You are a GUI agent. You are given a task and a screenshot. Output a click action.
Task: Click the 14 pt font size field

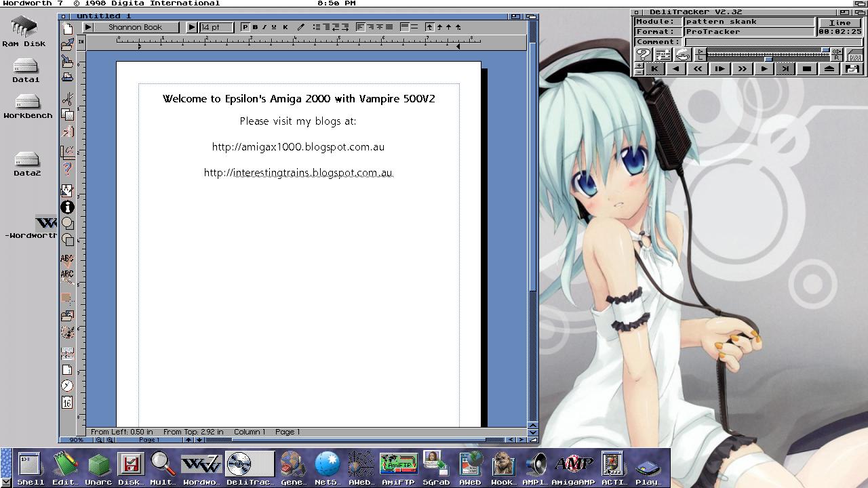tap(216, 27)
